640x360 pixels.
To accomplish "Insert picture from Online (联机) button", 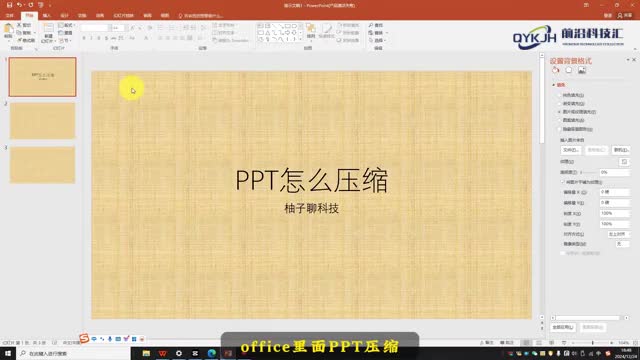I will (621, 150).
